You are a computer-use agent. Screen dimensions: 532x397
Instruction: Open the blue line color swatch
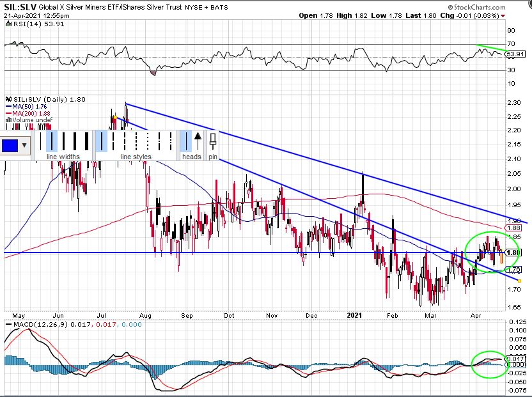[x=10, y=145]
